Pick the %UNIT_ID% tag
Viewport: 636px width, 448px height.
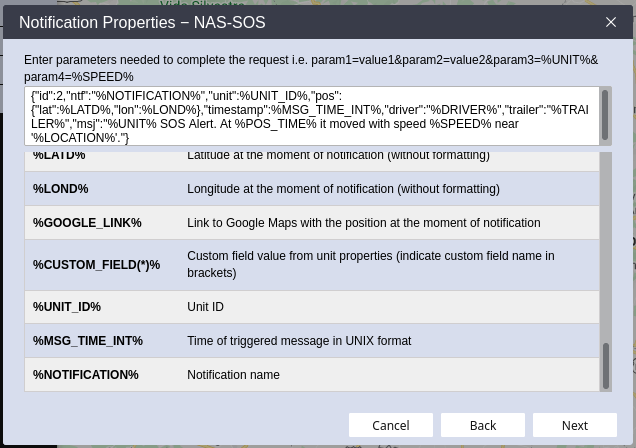[x=67, y=307]
